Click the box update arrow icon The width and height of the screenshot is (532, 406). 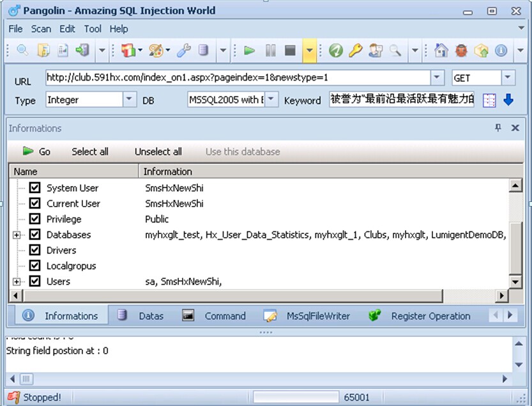(481, 51)
